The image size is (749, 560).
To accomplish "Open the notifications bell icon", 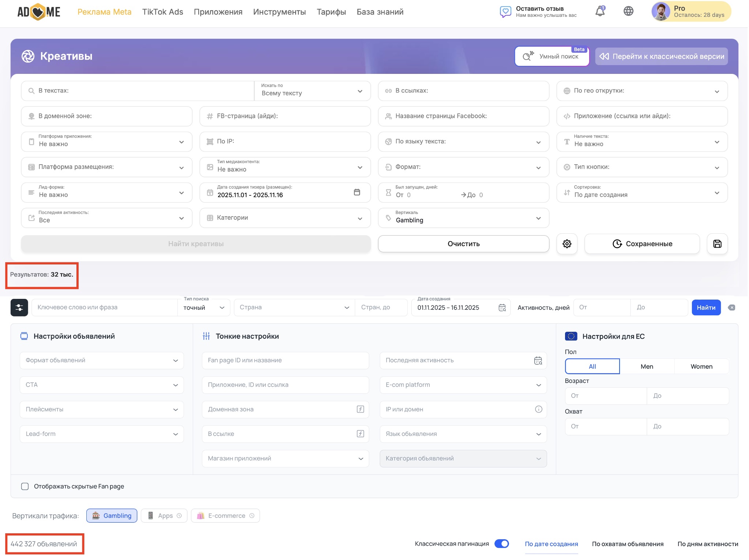I will 600,11.
